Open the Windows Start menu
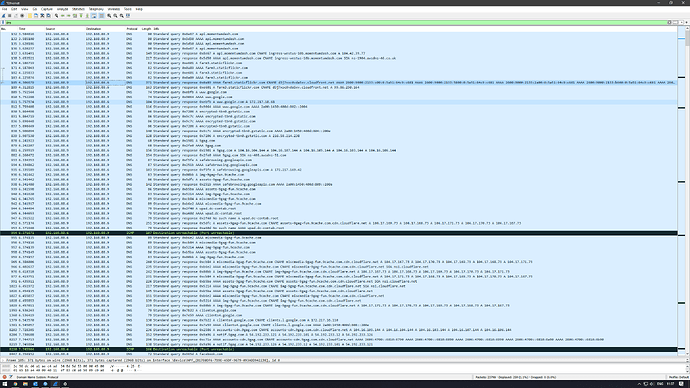 [4, 384]
